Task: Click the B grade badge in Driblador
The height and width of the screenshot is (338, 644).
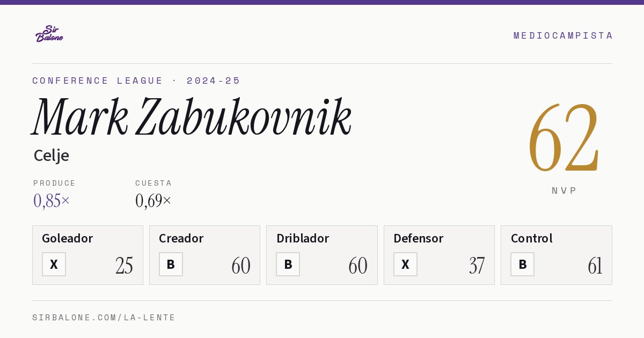Action: 288,264
